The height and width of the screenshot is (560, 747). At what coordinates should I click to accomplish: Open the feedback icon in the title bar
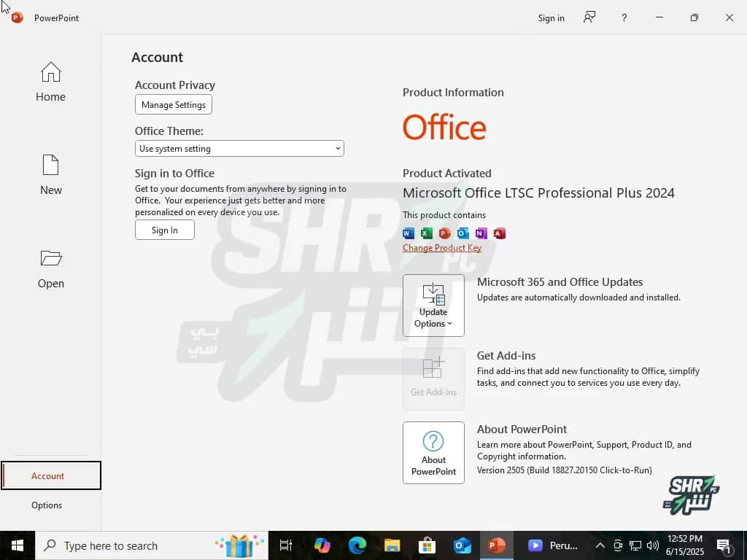(x=589, y=17)
